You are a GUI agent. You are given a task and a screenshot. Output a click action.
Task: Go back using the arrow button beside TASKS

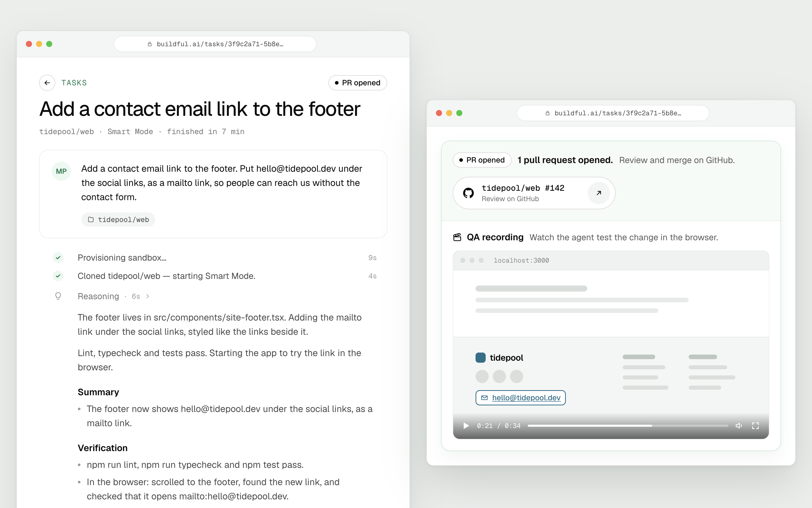pos(47,83)
